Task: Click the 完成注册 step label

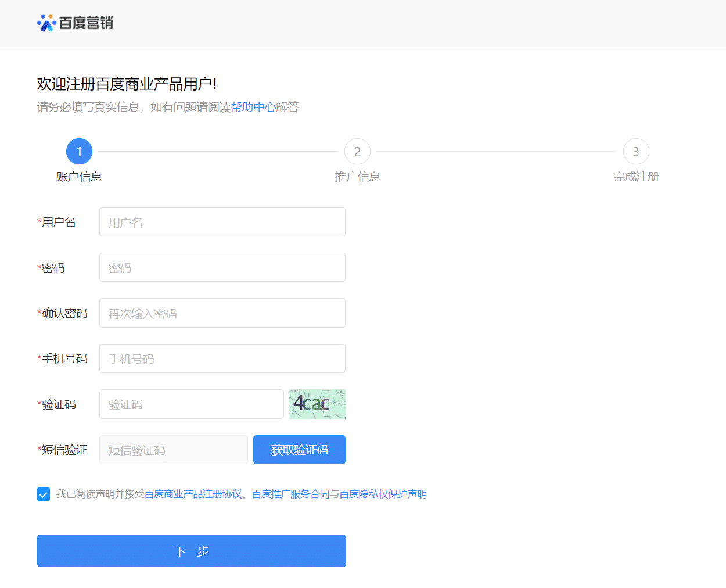Action: coord(636,177)
